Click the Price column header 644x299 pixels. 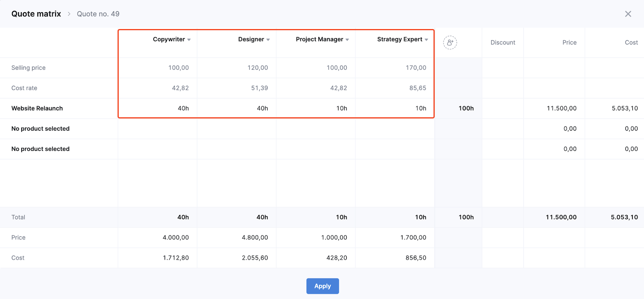point(570,42)
